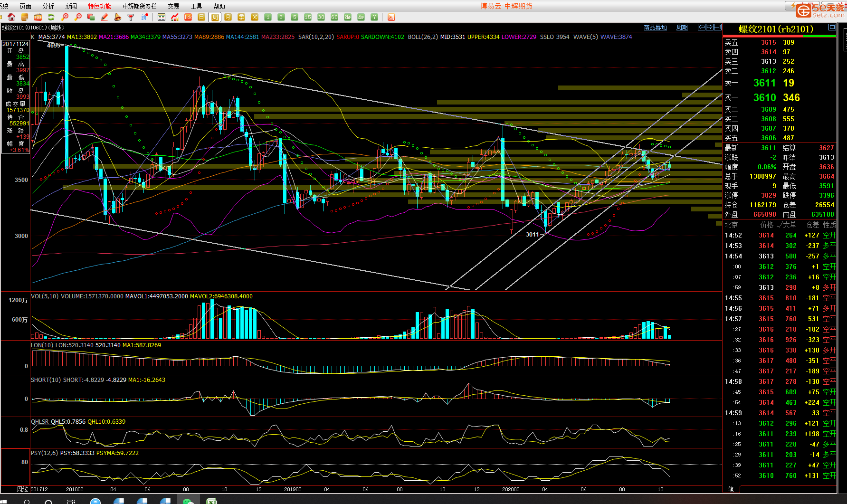Open the 页面 menu
Screen dimensions: 847x504
(26, 6)
